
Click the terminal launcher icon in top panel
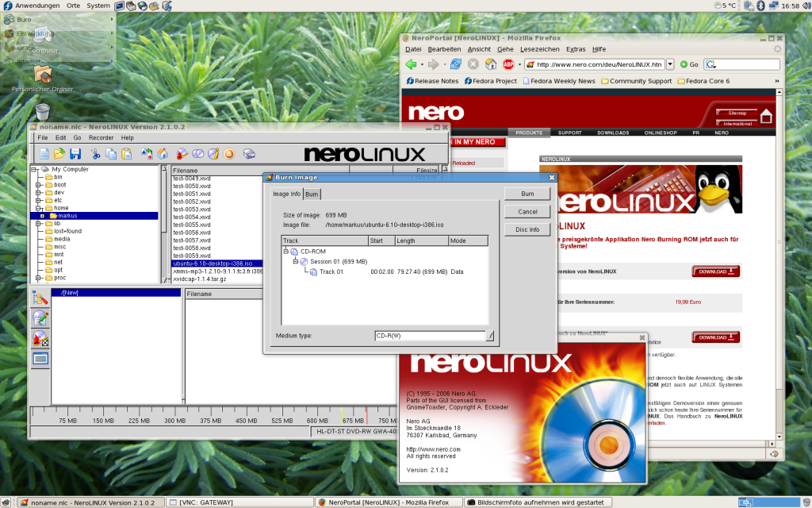point(119,6)
